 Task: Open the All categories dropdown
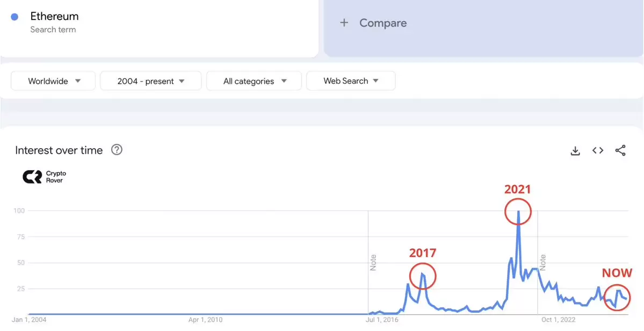pos(254,81)
